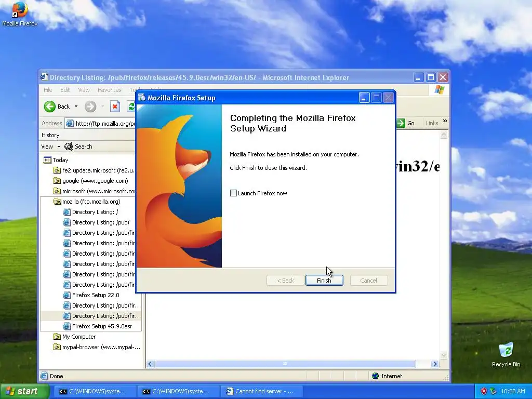Click the History pane title
532x399 pixels.
(x=50, y=135)
